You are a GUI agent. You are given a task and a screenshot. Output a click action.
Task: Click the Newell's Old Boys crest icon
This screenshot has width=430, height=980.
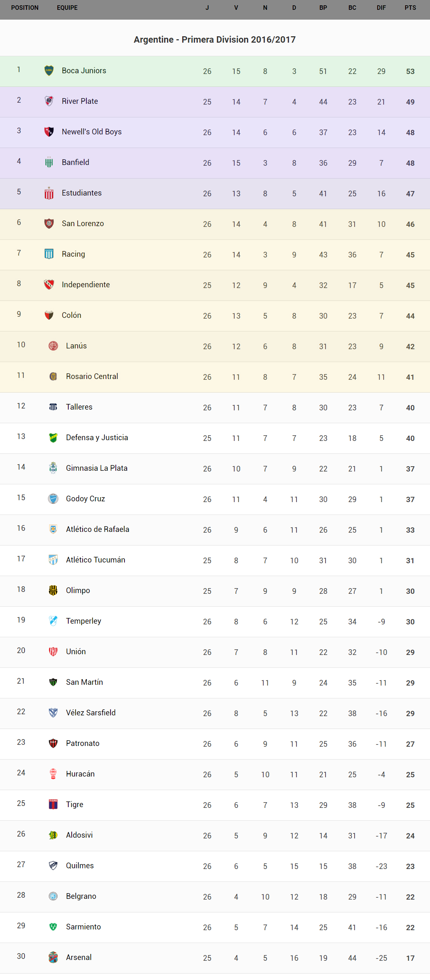[49, 132]
